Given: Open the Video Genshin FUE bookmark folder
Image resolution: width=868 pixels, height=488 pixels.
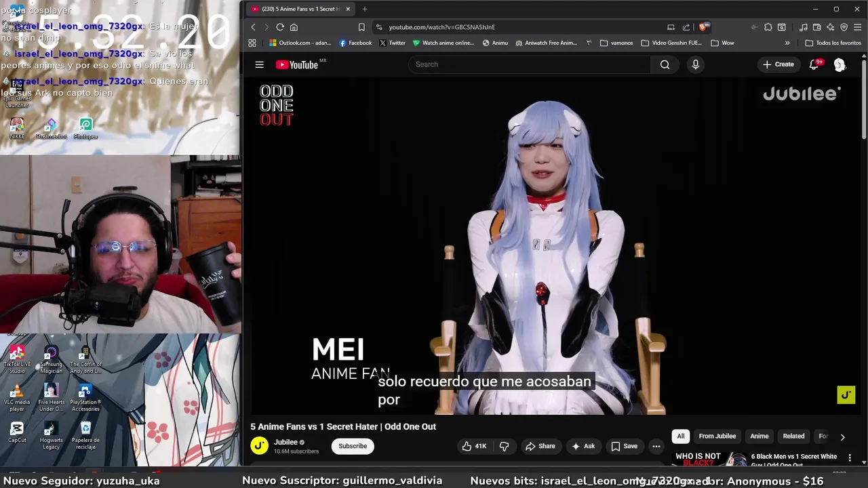Looking at the screenshot, I should point(671,43).
